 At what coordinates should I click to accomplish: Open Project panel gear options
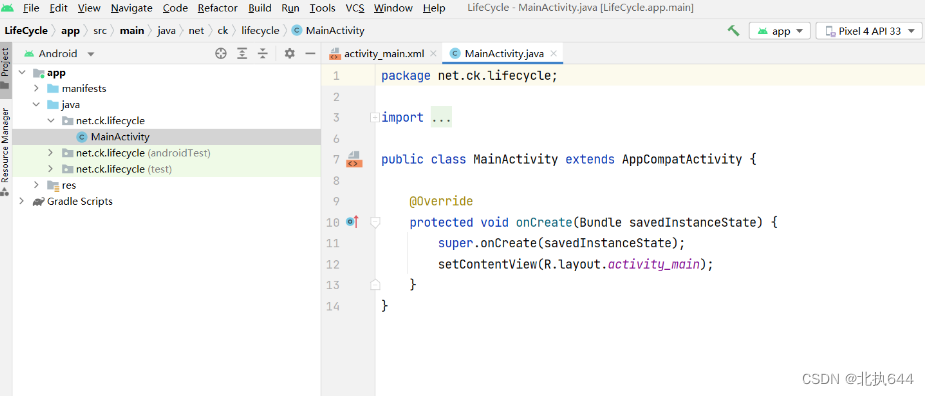point(289,53)
